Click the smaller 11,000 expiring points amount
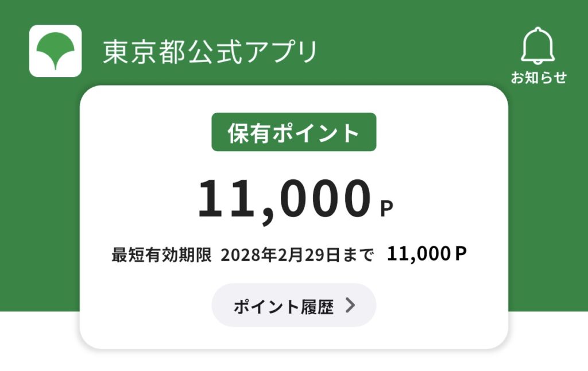Screen dimensions: 588x371 [x=419, y=254]
